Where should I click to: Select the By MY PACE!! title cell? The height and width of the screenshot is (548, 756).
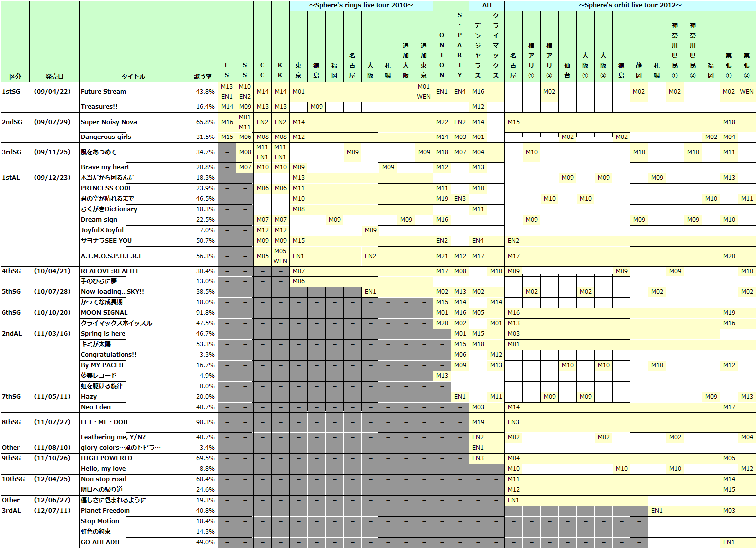click(133, 365)
